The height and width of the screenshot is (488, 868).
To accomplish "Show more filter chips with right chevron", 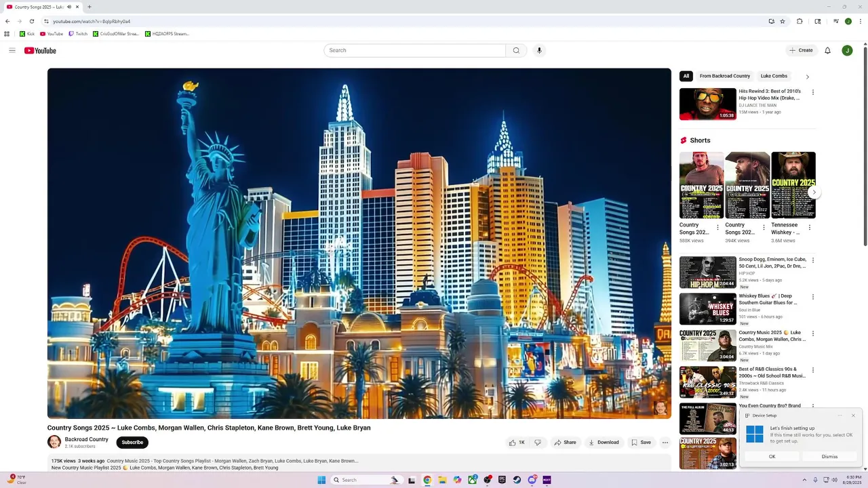I will [x=807, y=77].
